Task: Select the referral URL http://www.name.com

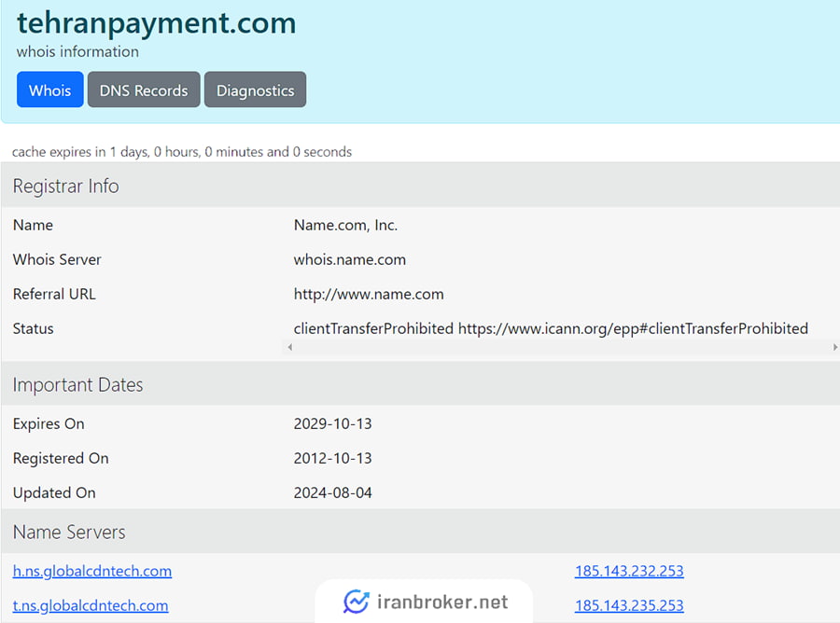Action: pos(369,294)
